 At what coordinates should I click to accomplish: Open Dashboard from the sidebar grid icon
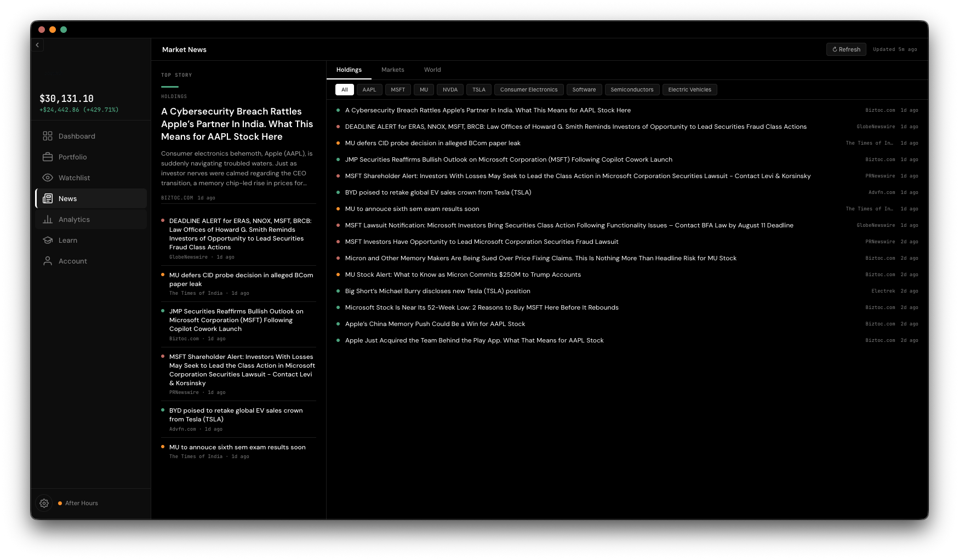pyautogui.click(x=48, y=136)
